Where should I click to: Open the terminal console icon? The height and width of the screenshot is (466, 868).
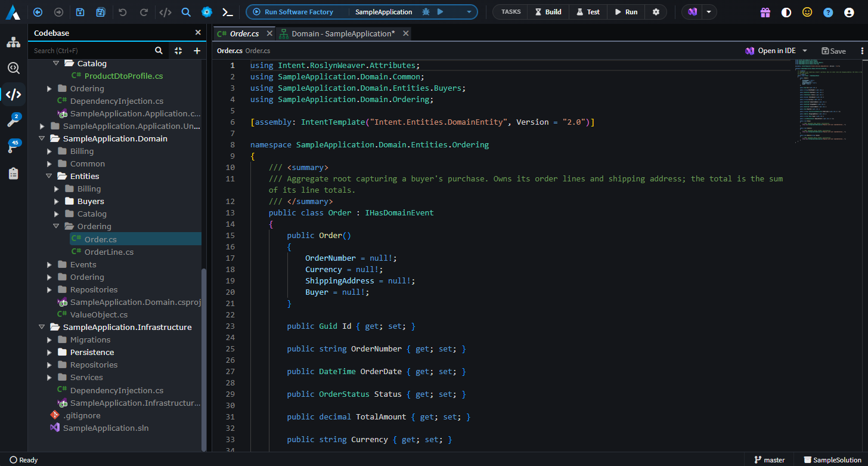tap(227, 12)
